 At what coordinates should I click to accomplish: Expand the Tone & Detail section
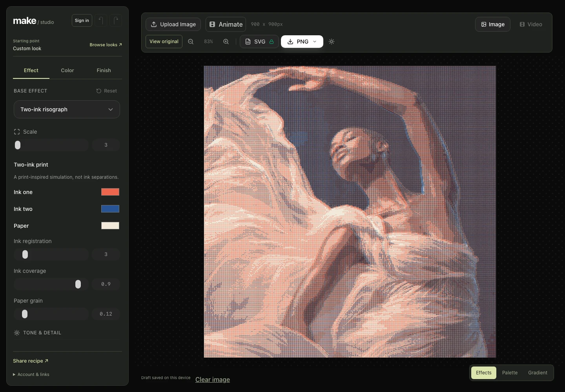(x=66, y=333)
